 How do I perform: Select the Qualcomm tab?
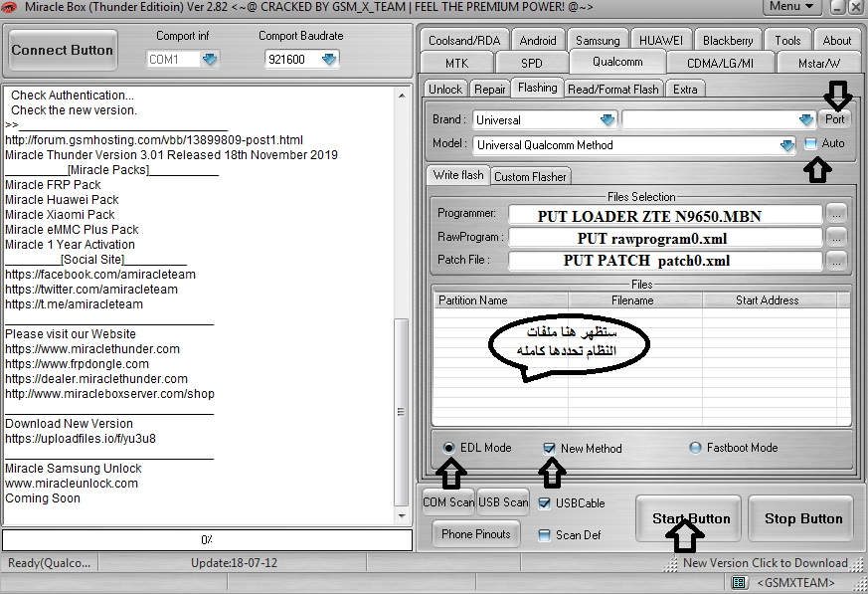(x=617, y=62)
